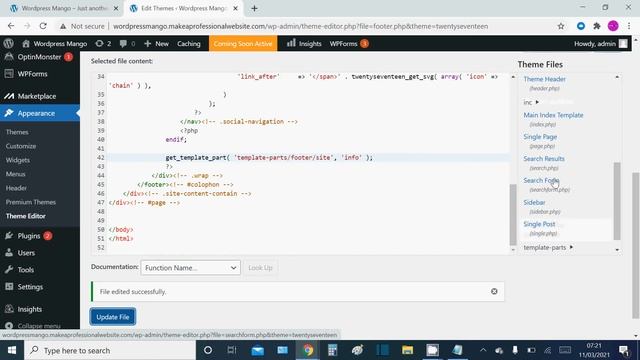
Task: Open Task View in taskbar
Action: (232, 350)
